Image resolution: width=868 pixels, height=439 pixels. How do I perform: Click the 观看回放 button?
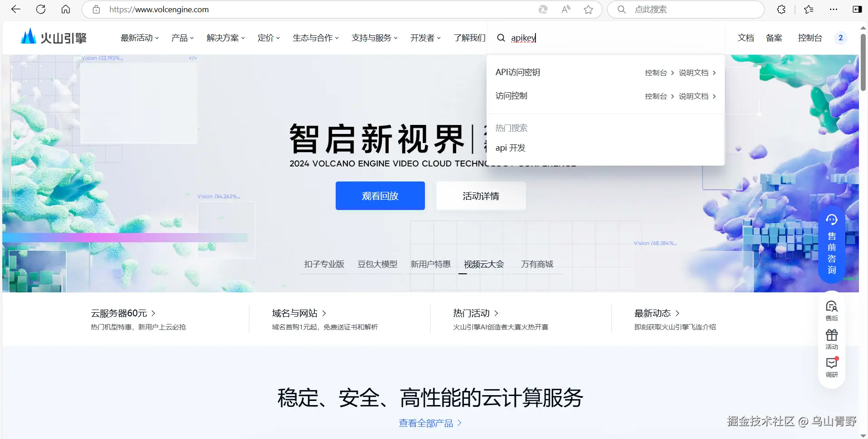click(x=380, y=196)
